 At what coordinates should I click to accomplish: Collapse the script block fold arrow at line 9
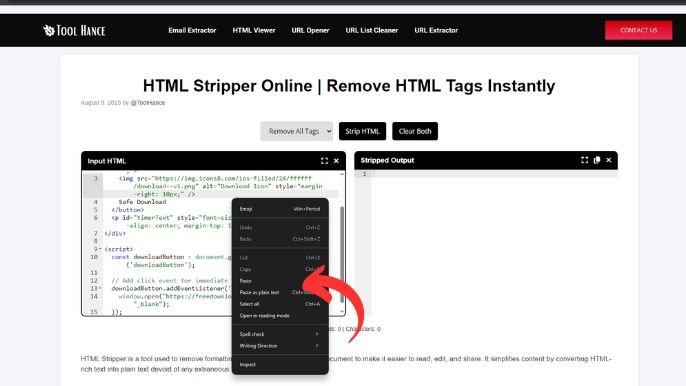click(x=100, y=249)
